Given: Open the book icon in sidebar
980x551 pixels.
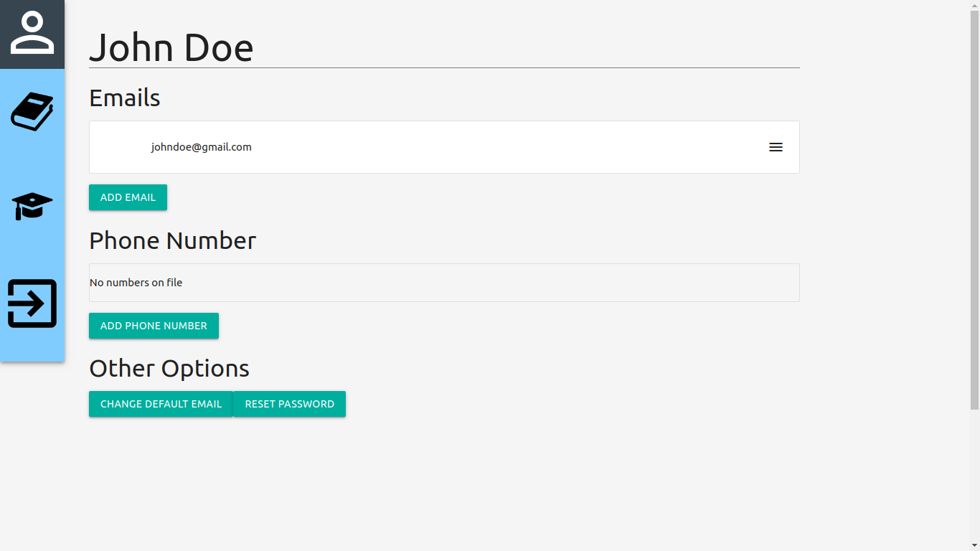Looking at the screenshot, I should point(32,112).
